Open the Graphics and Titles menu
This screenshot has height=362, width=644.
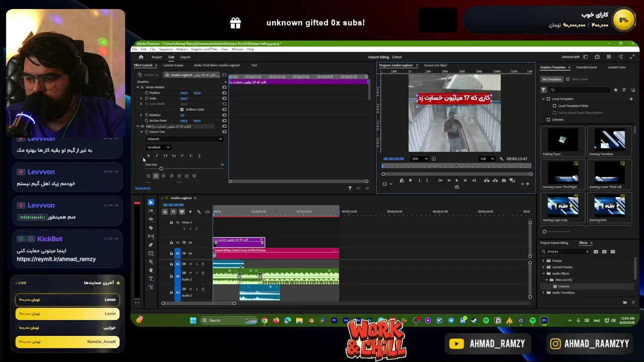tap(204, 49)
